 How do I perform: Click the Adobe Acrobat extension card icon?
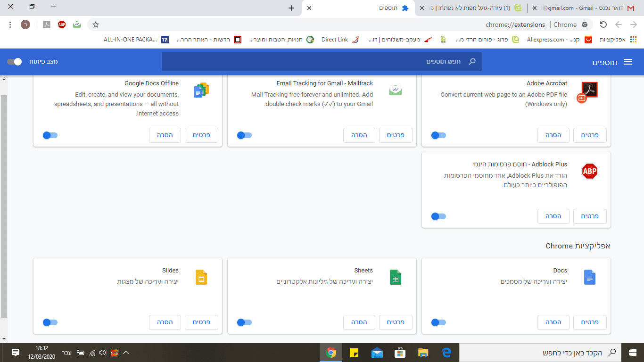pyautogui.click(x=587, y=91)
